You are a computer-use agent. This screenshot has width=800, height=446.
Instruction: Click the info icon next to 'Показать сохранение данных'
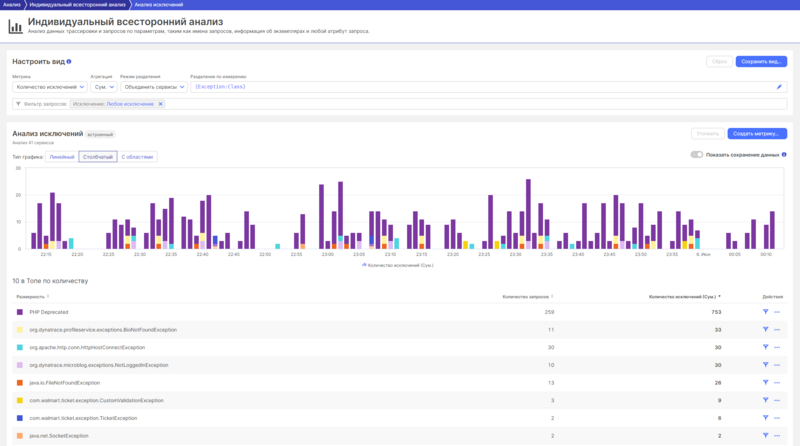[x=784, y=155]
